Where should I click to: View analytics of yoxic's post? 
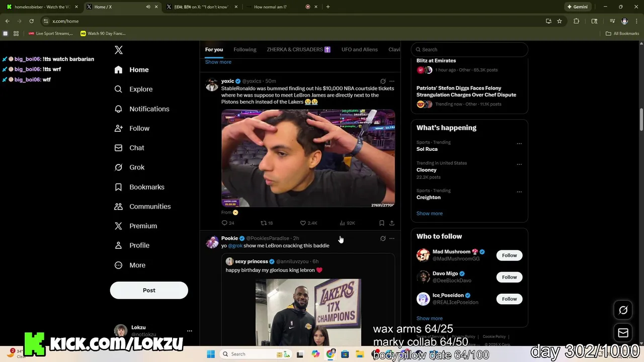[347, 223]
